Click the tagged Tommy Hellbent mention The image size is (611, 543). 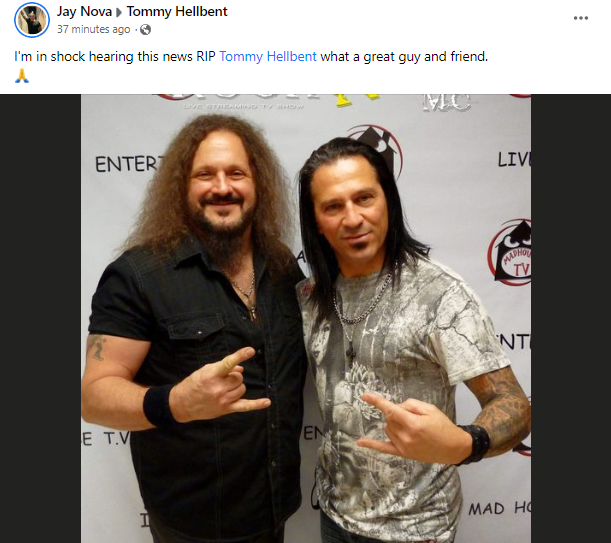pyautogui.click(x=268, y=57)
